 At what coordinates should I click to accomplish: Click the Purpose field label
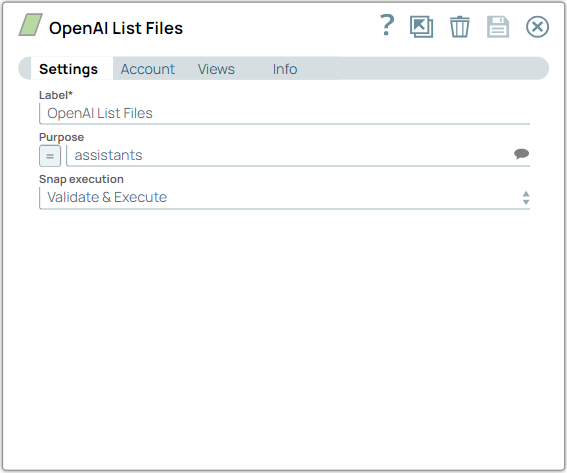[61, 137]
